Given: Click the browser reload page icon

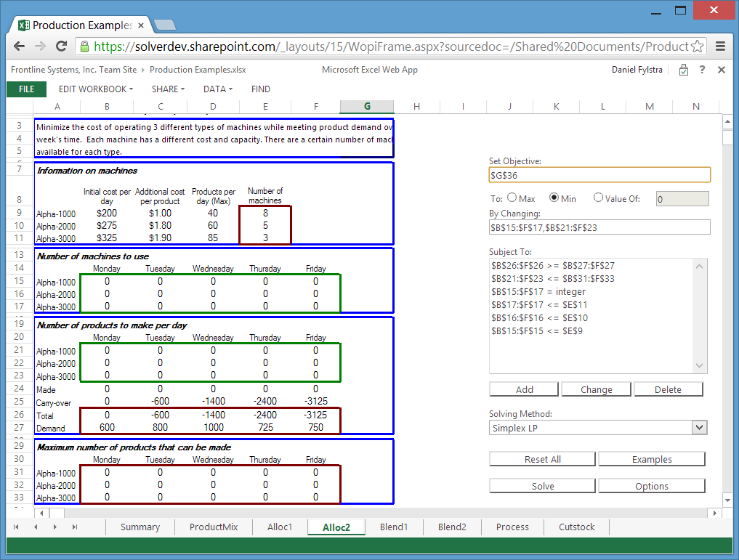Looking at the screenshot, I should coord(62,46).
